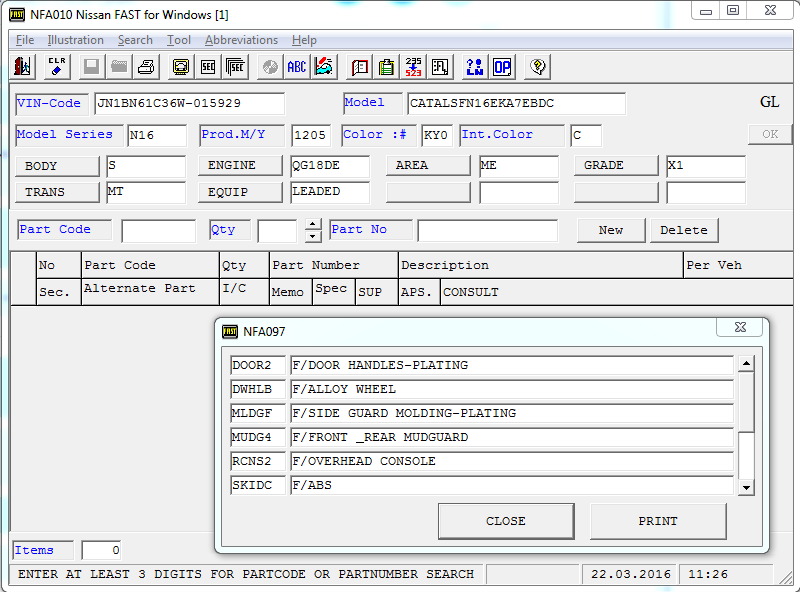This screenshot has height=592, width=800.
Task: Click the Part No input field
Action: (x=487, y=231)
